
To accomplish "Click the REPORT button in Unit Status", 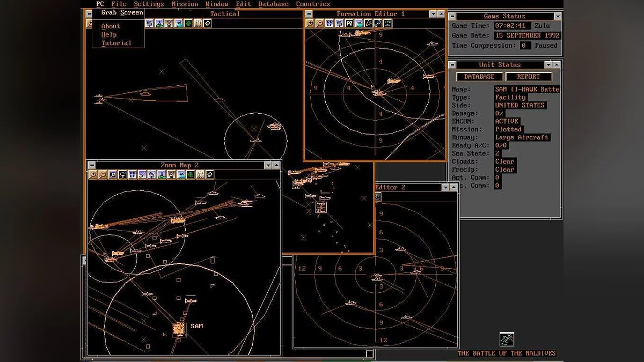I will [528, 77].
